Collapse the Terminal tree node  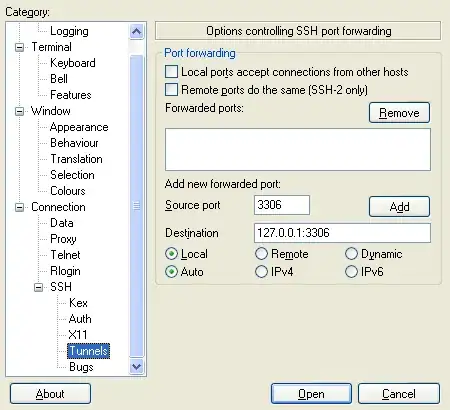coord(20,47)
